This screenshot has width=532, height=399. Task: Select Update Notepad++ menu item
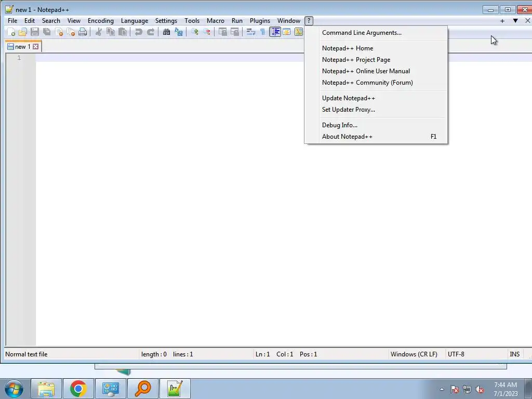tap(376, 98)
